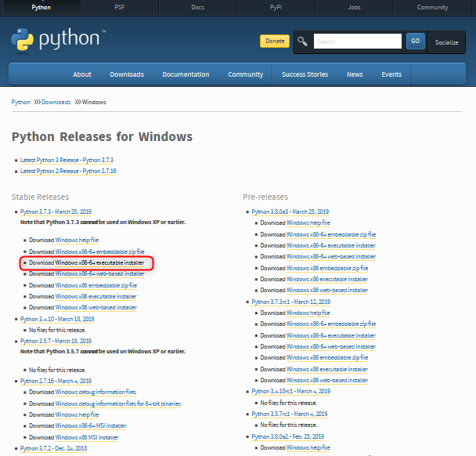The width and height of the screenshot is (476, 456).
Task: Download Python 3.7.3 x86 embeddable zip file
Action: pyautogui.click(x=96, y=285)
